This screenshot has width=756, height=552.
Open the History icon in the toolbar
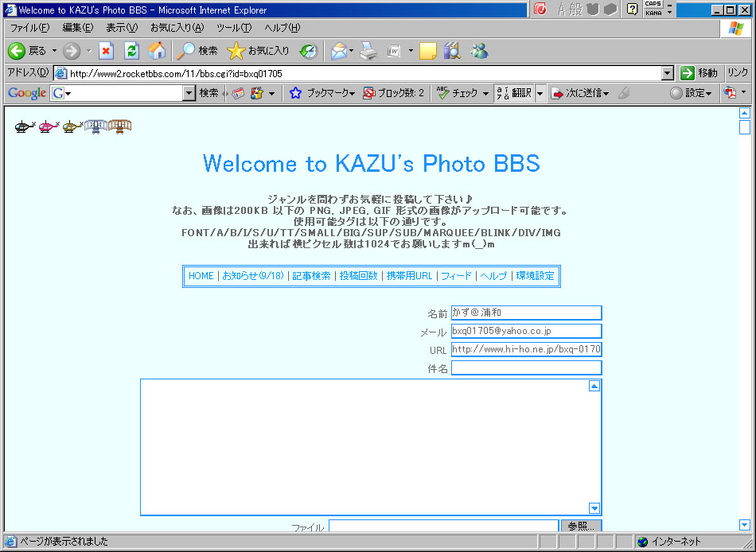(308, 51)
